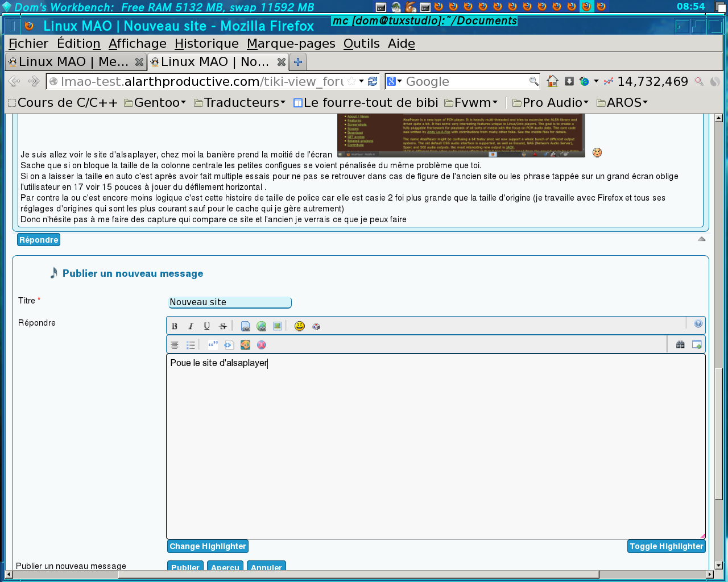Click the Publier button
728x582 pixels.
[x=185, y=567]
